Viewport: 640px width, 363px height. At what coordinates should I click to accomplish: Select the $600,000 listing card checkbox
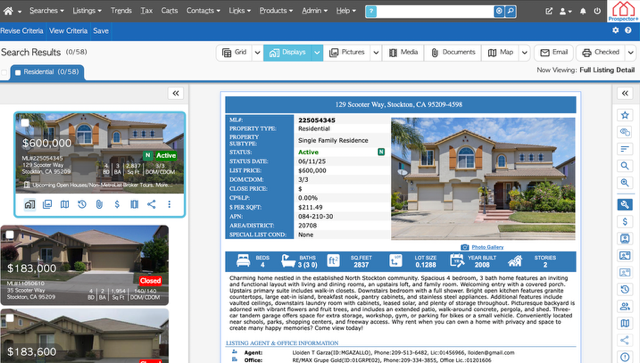coord(25,122)
